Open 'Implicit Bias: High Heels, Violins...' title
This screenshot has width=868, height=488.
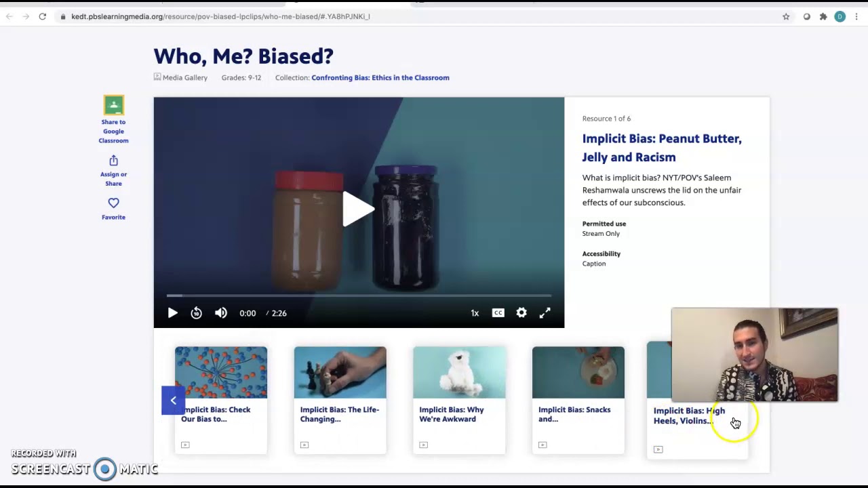coord(688,415)
